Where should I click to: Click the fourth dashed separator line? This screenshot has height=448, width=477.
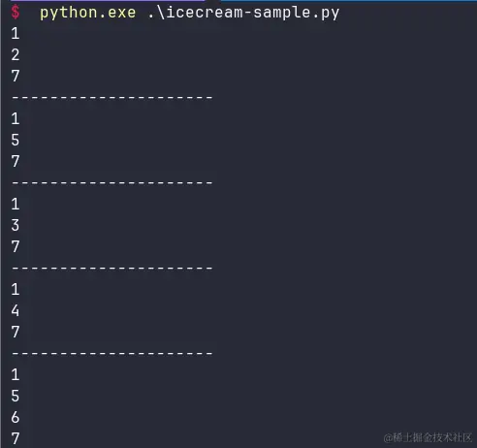(x=112, y=353)
